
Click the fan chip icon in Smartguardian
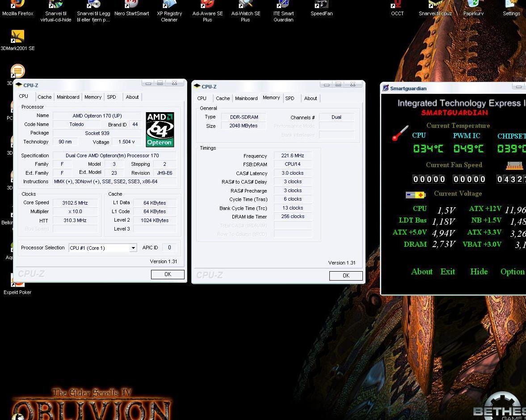(x=514, y=165)
